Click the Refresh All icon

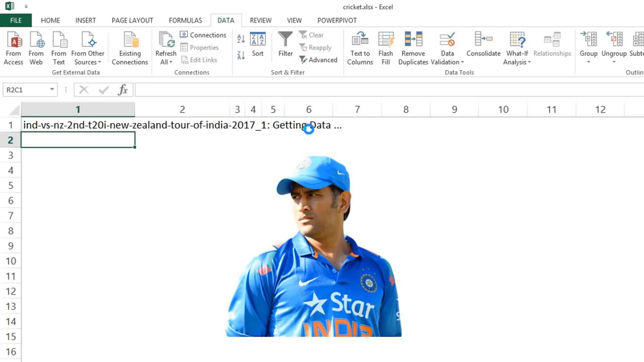[166, 40]
